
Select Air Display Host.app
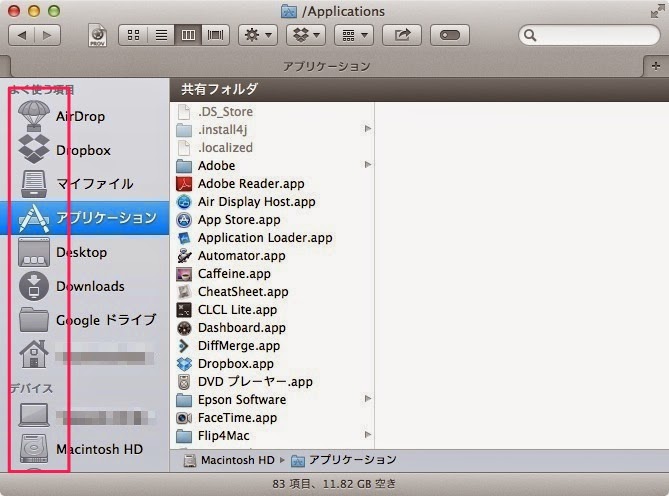tap(272, 202)
